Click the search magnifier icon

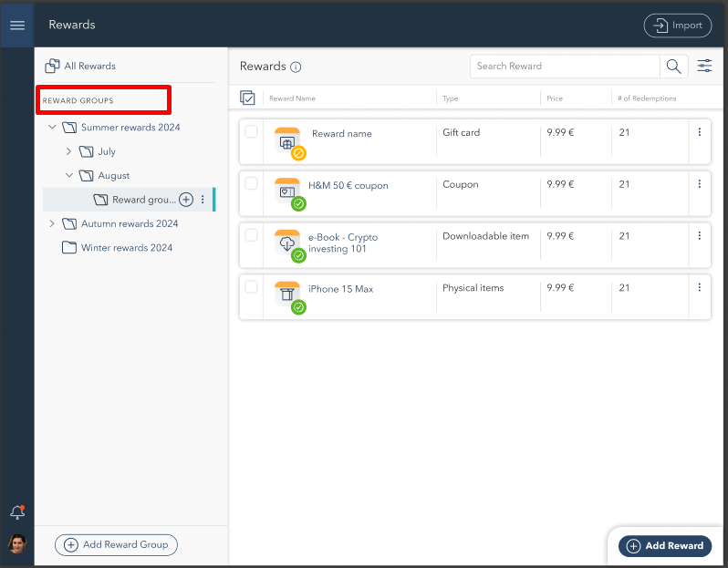[673, 67]
